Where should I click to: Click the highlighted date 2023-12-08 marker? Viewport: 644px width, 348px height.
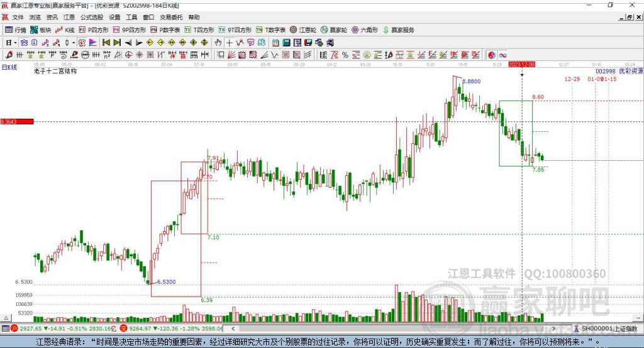521,65
